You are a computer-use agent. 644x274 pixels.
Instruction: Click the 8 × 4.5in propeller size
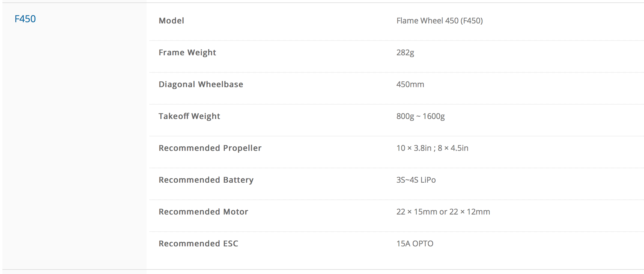pyautogui.click(x=453, y=148)
